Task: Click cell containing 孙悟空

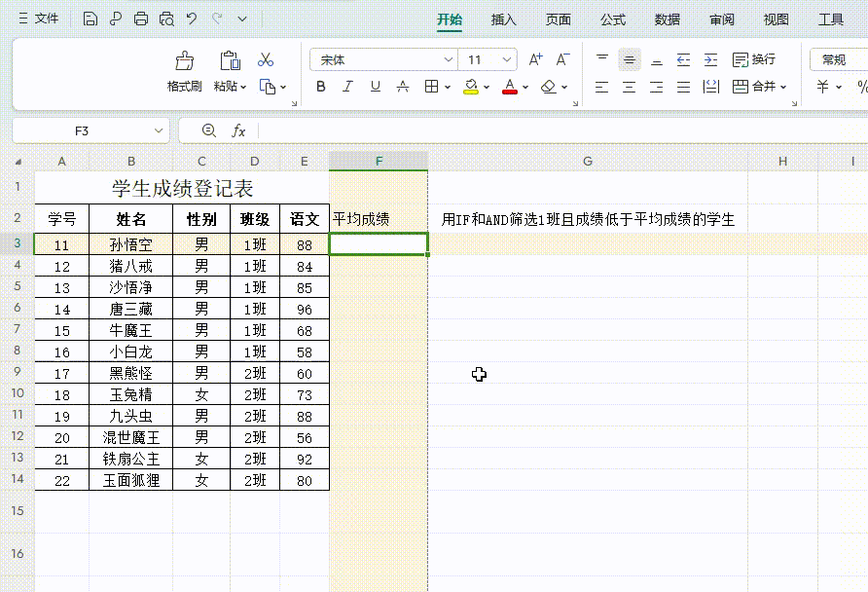Action: 130,244
